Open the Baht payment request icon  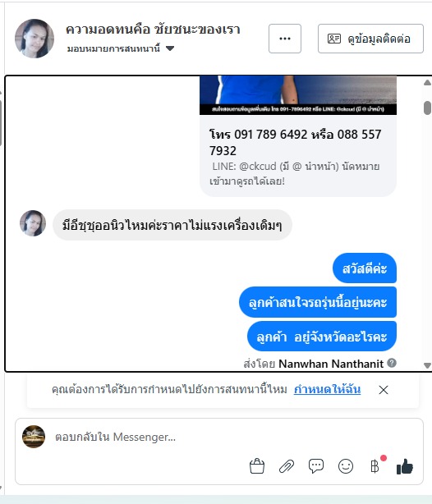point(375,466)
